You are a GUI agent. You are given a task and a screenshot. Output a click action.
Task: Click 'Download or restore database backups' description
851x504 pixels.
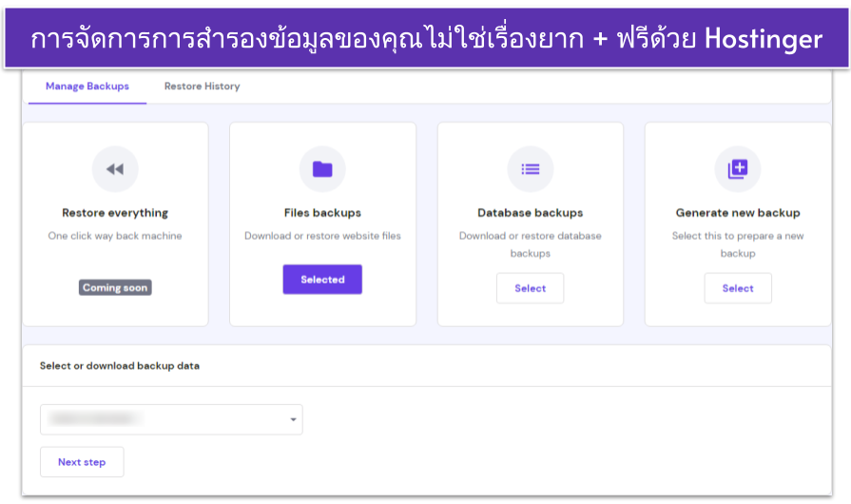tap(531, 244)
